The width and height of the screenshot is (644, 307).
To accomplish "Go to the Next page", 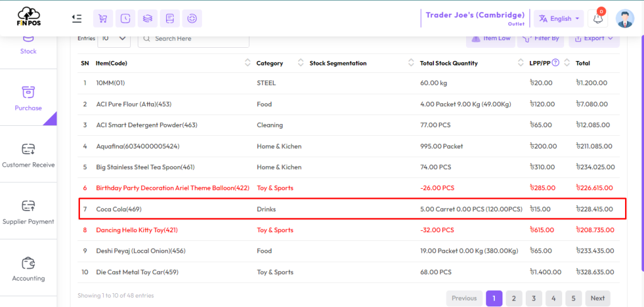I will pyautogui.click(x=597, y=298).
